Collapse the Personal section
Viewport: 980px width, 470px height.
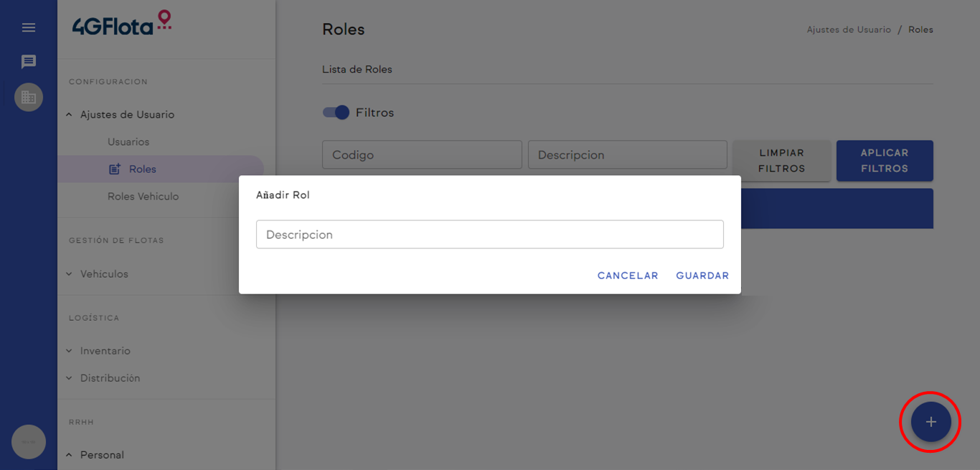70,455
